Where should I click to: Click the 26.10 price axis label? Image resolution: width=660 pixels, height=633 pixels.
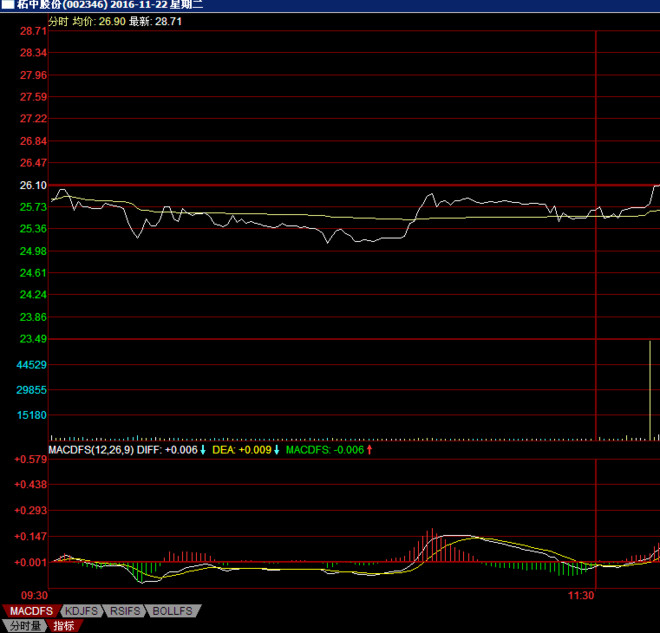[x=33, y=185]
